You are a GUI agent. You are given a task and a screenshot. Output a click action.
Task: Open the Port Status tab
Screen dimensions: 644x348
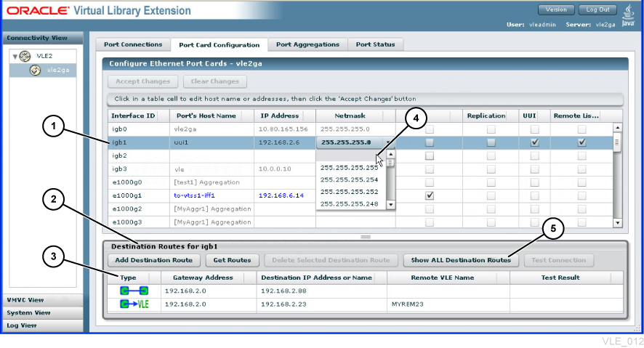click(x=375, y=44)
